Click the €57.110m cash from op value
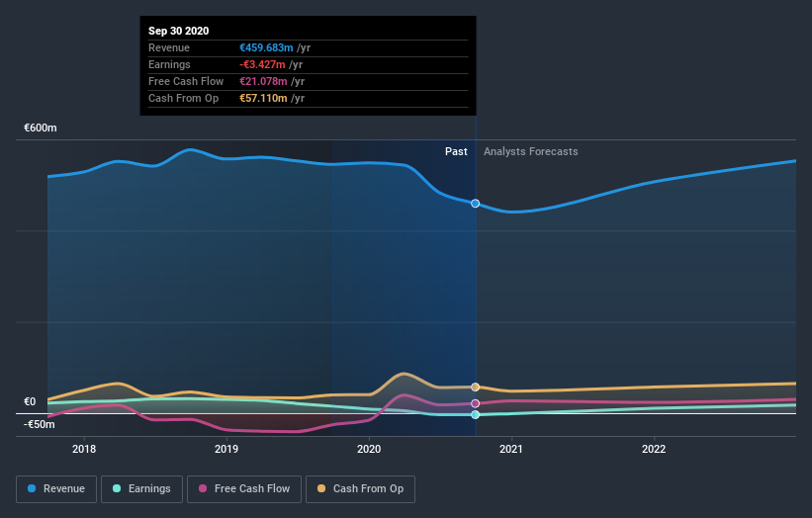 263,98
